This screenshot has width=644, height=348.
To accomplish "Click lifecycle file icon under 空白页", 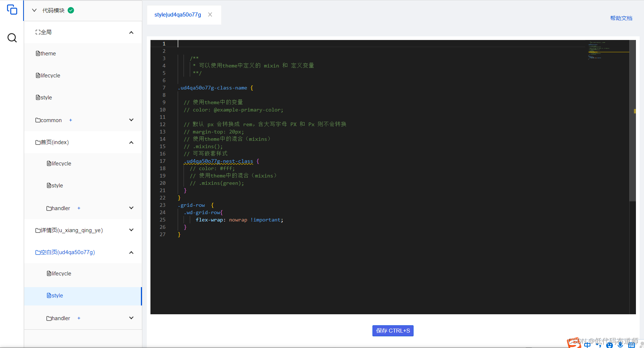I will (x=49, y=274).
